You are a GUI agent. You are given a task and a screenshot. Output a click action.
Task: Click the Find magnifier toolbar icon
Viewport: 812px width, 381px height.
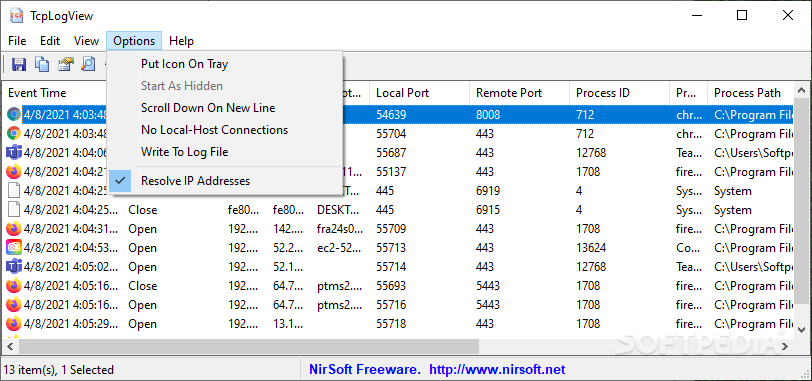pyautogui.click(x=89, y=64)
